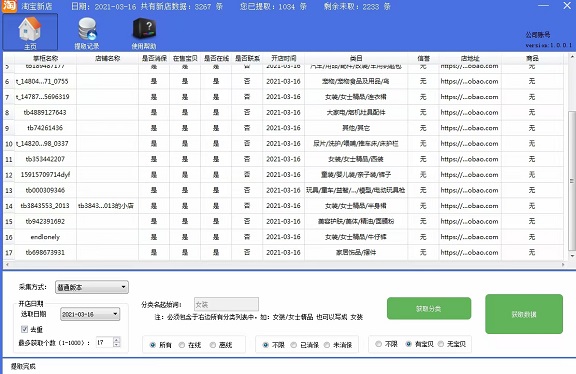This screenshot has width=576, height=374.
Task: Select the 无宝贝 radio button
Action: pos(440,344)
